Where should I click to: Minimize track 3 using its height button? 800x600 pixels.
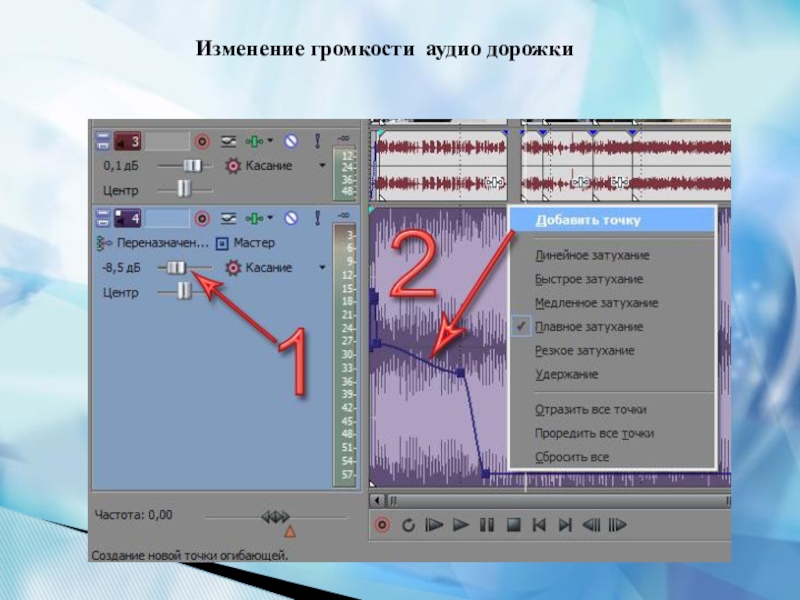coord(102,141)
